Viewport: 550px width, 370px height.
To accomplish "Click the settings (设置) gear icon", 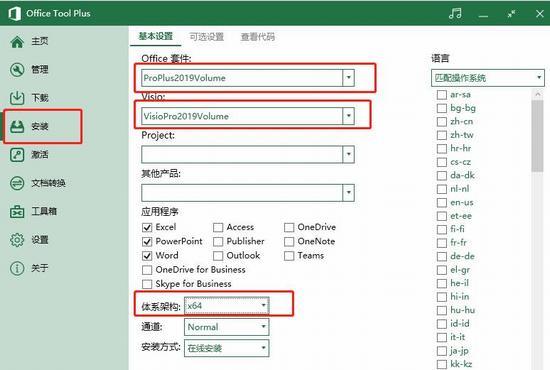I will click(x=17, y=240).
